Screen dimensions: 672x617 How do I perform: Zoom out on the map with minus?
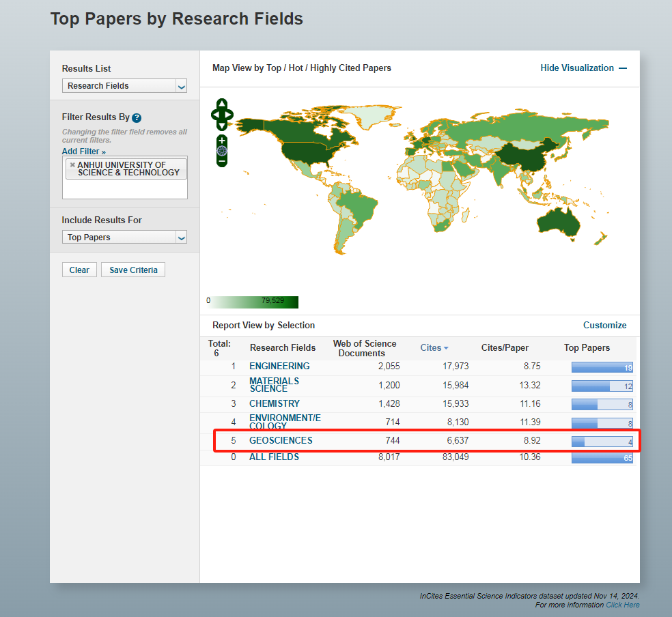pos(222,161)
